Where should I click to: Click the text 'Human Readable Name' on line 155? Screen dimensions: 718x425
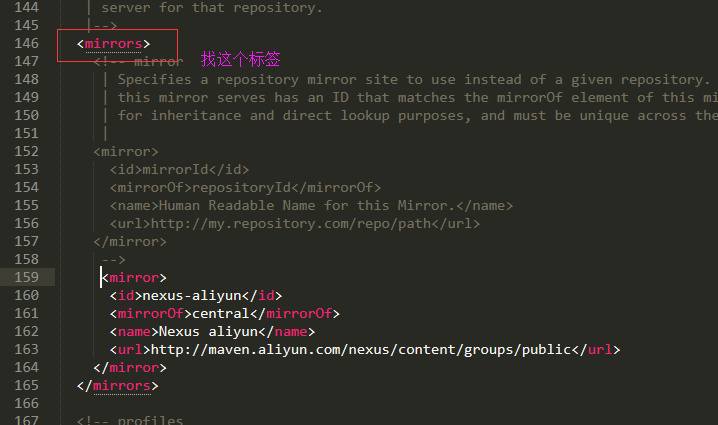(x=237, y=205)
